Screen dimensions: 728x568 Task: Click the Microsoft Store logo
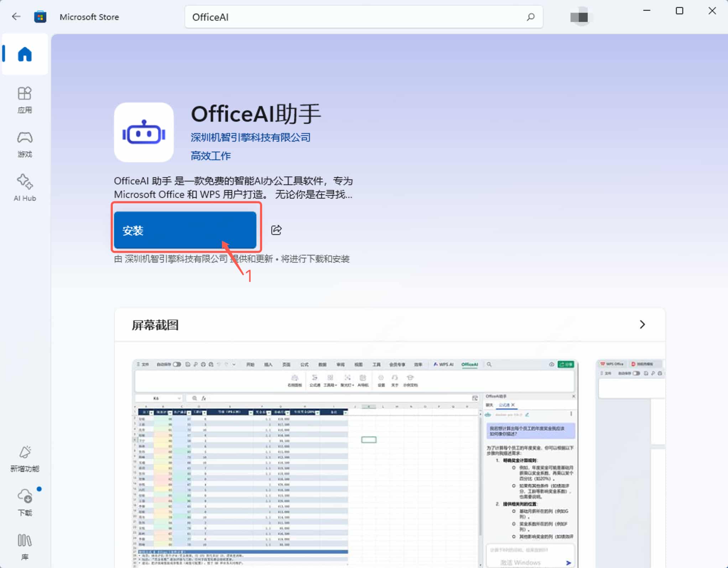[40, 16]
